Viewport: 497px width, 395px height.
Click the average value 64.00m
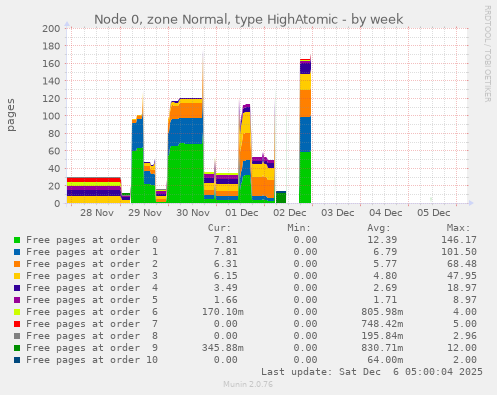[385, 360]
